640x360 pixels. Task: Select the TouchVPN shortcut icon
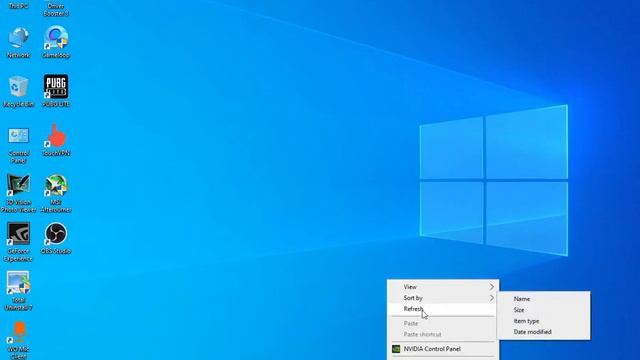(56, 140)
